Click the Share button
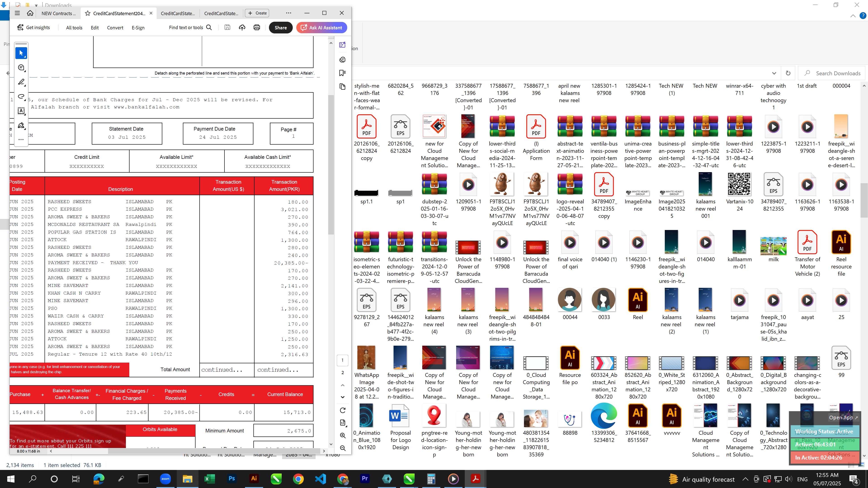 281,28
